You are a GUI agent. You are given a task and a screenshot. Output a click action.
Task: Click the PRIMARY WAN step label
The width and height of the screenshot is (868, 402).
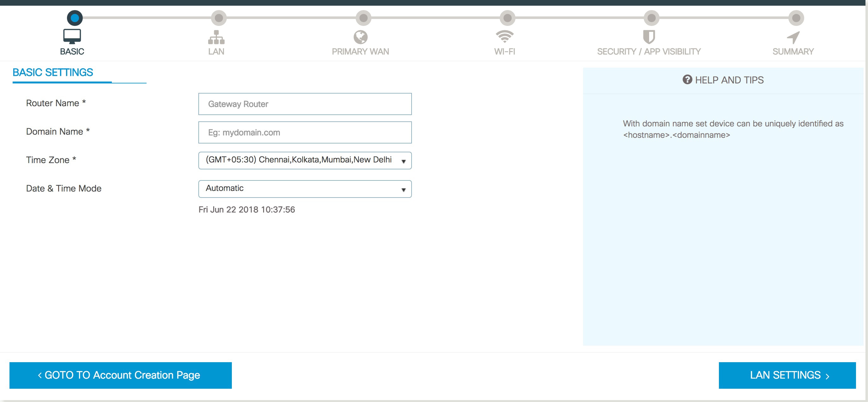pyautogui.click(x=360, y=52)
